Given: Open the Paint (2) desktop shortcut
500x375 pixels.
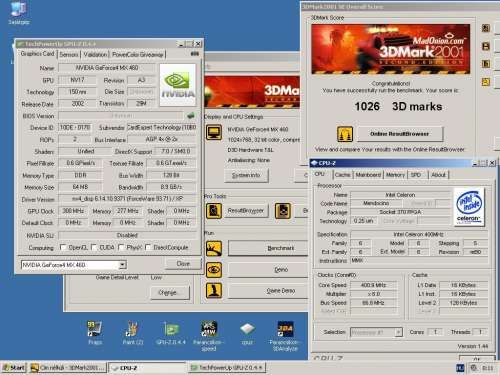Looking at the screenshot, I should point(132,329).
